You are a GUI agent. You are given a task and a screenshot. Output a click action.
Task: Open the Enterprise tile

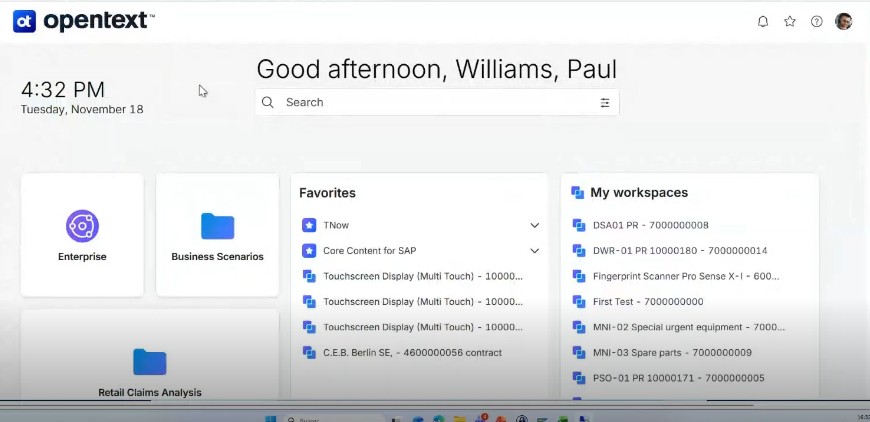click(x=82, y=235)
